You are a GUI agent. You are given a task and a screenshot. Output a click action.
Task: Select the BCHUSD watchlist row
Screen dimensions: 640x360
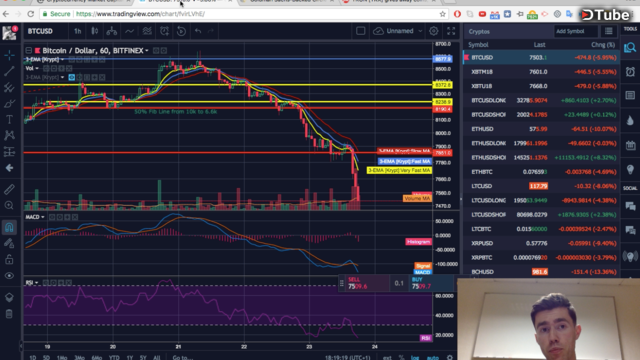point(541,272)
